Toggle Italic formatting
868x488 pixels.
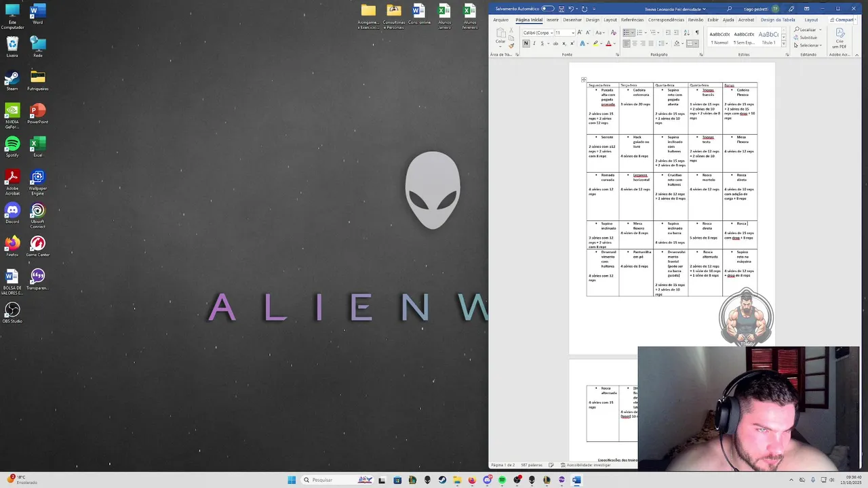click(x=534, y=43)
